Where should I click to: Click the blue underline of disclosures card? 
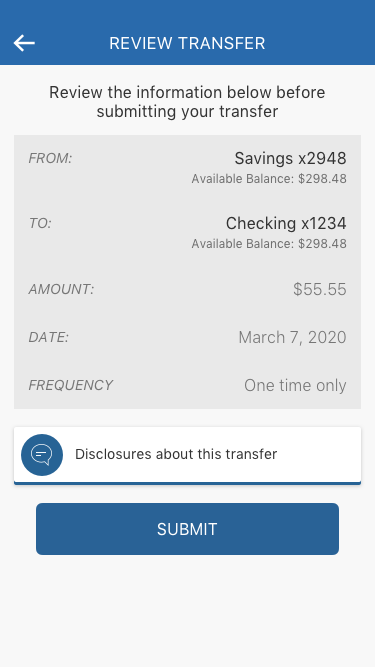(187, 483)
